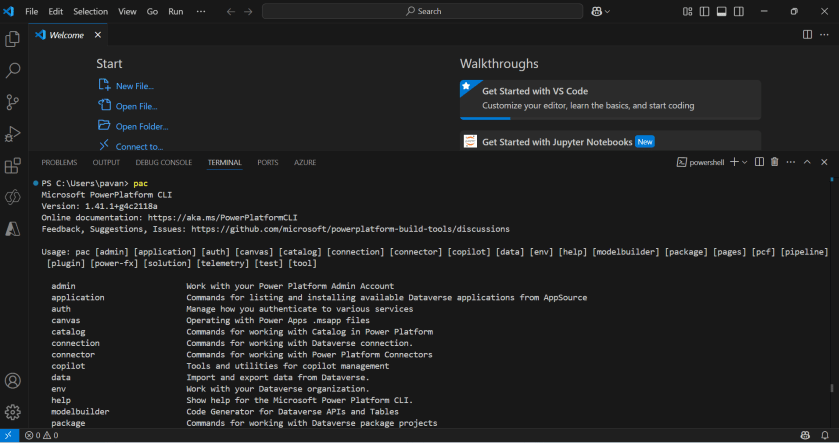
Task: Click the New File... link
Action: (134, 86)
